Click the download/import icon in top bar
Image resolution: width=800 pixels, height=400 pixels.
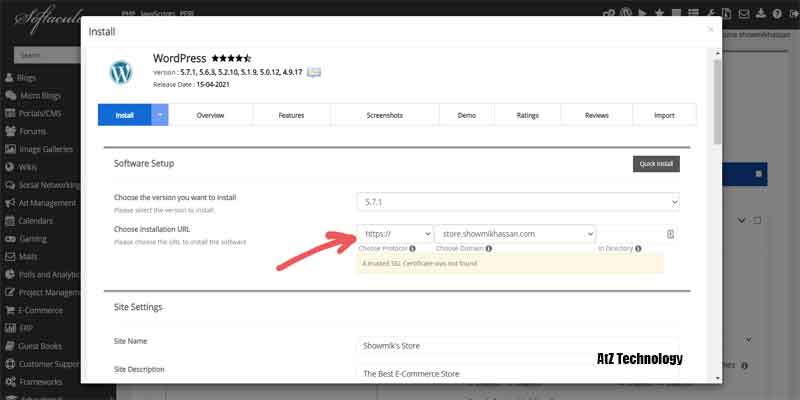click(x=761, y=14)
